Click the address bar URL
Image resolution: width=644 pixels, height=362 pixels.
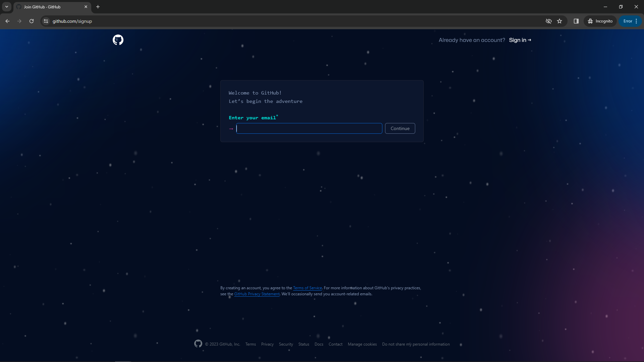72,21
